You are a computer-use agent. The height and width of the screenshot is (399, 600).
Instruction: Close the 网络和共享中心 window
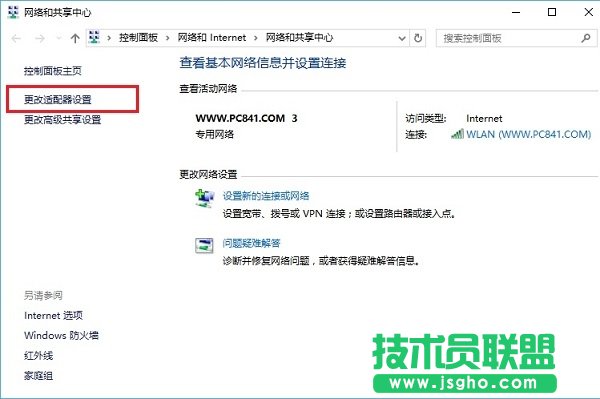click(x=589, y=12)
